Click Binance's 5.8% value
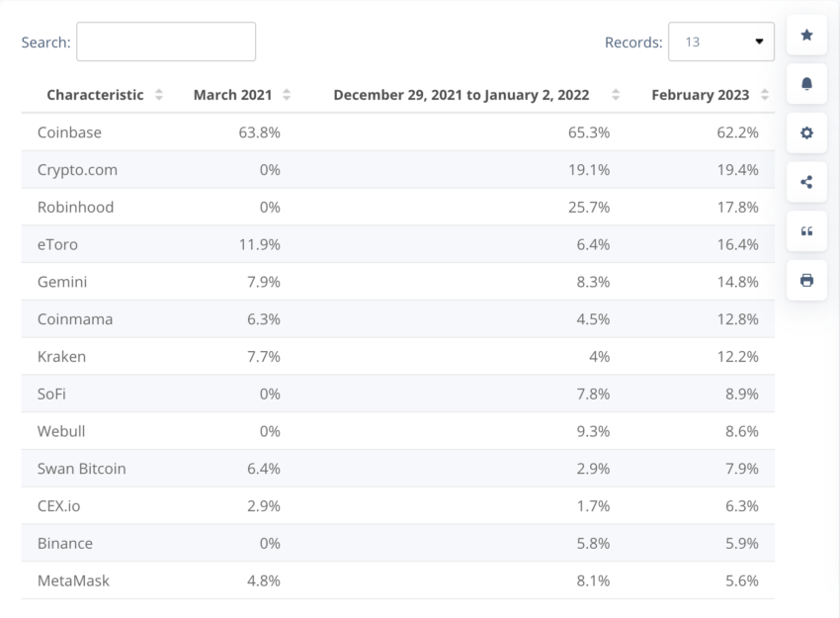 tap(593, 544)
